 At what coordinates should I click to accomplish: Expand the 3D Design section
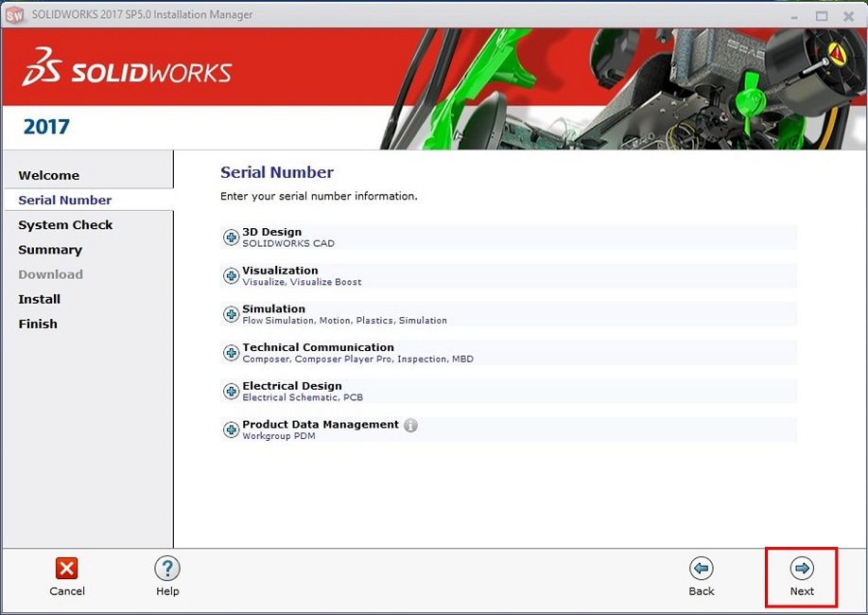point(231,237)
